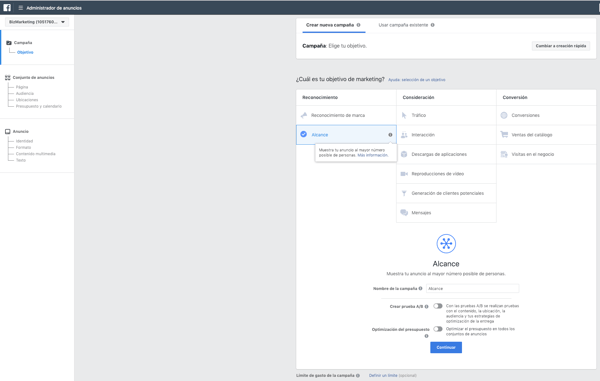Click the Generación de clientes potenciales funnel icon
Viewport: 600px width, 381px height.
click(404, 193)
